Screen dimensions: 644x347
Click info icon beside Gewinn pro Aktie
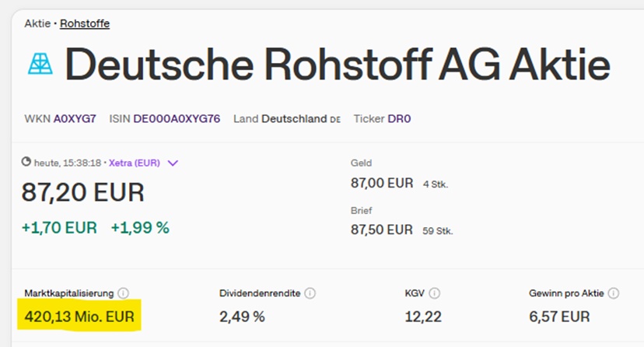tap(614, 293)
